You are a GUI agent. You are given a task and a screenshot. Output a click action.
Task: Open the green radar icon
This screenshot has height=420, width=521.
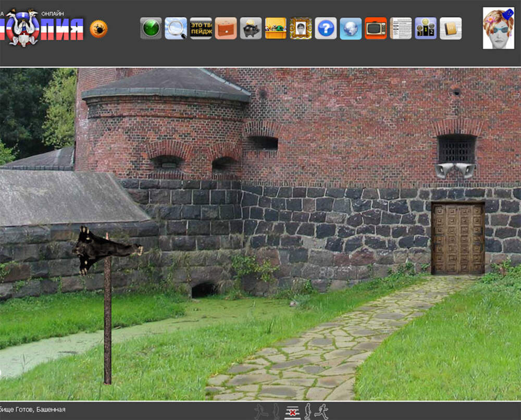coord(151,28)
